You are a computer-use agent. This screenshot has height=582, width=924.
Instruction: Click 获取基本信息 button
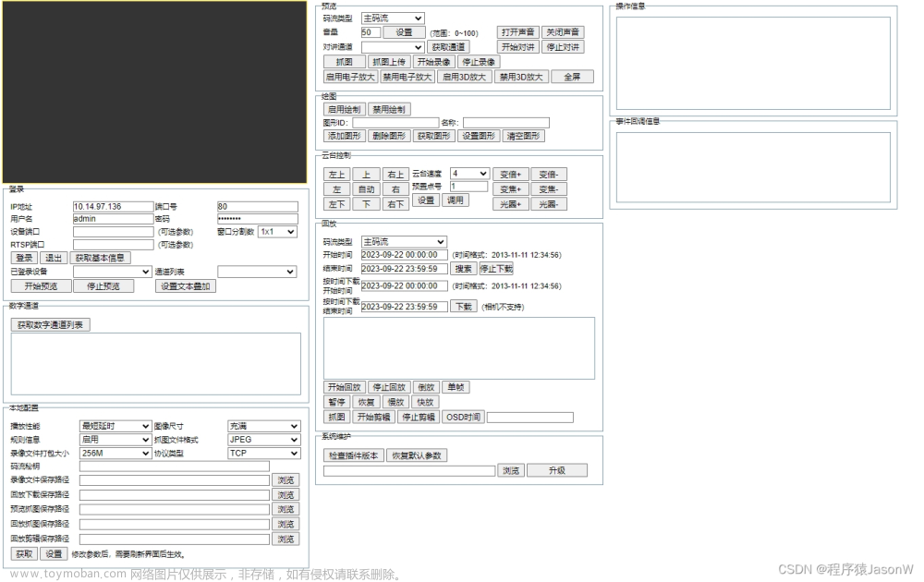pyautogui.click(x=100, y=258)
